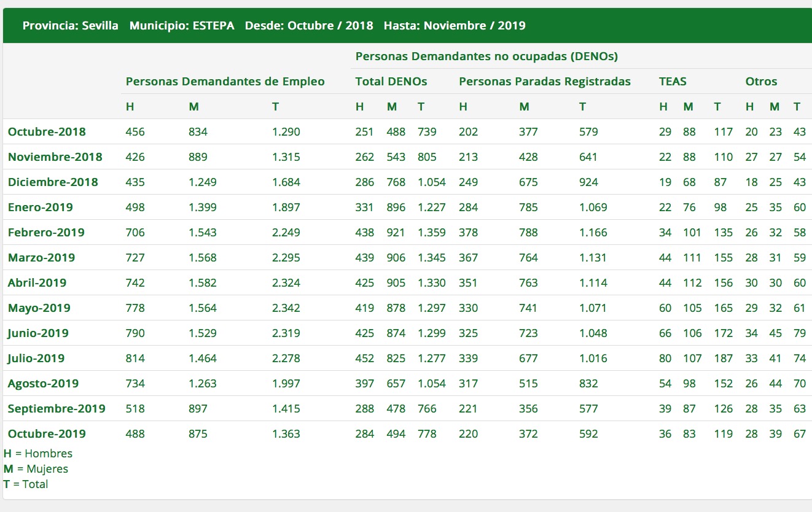Select the Diciembre-2018 row header
The image size is (812, 512).
click(52, 182)
